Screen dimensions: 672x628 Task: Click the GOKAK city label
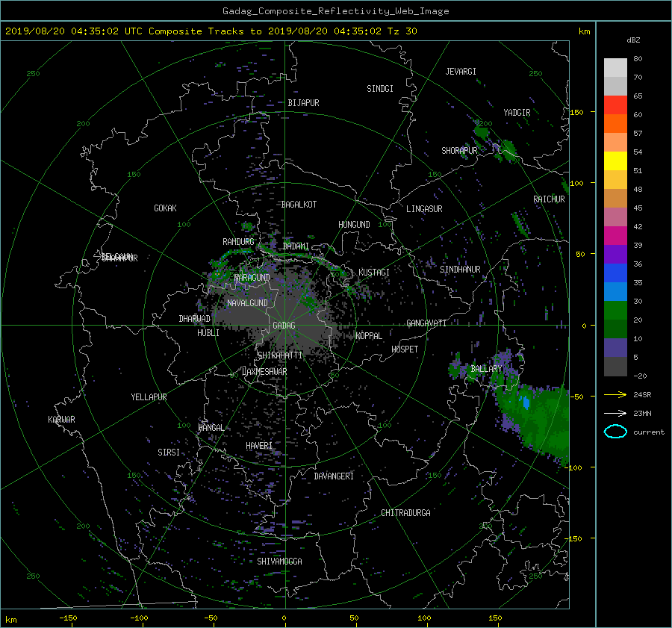166,208
